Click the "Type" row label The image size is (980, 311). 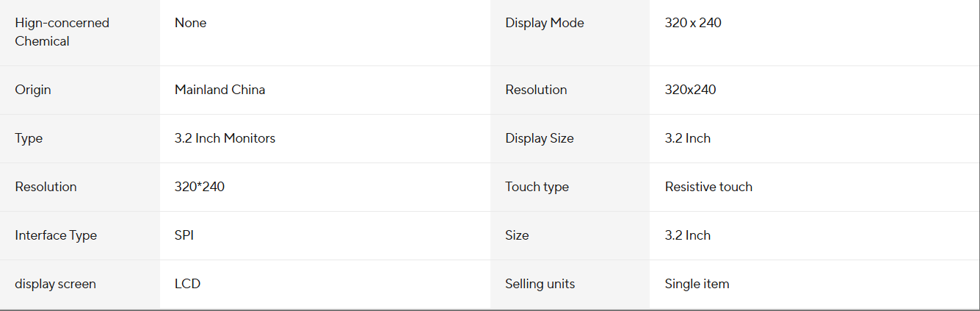point(29,138)
